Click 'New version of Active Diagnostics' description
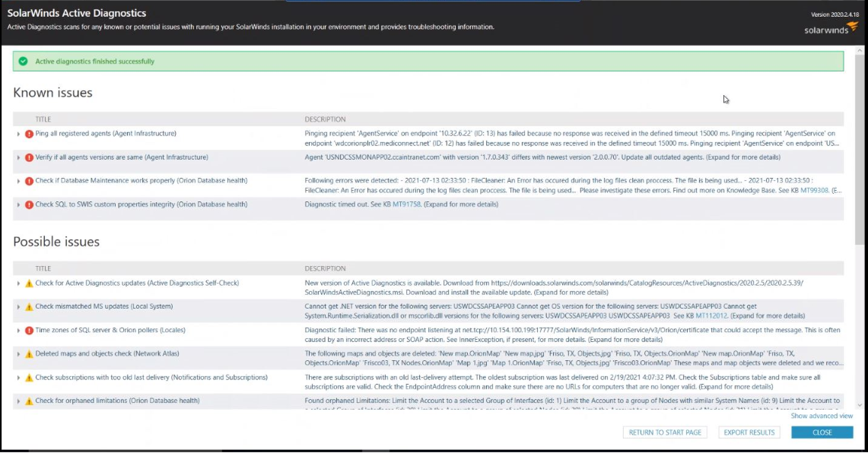This screenshot has height=453, width=868. click(554, 287)
